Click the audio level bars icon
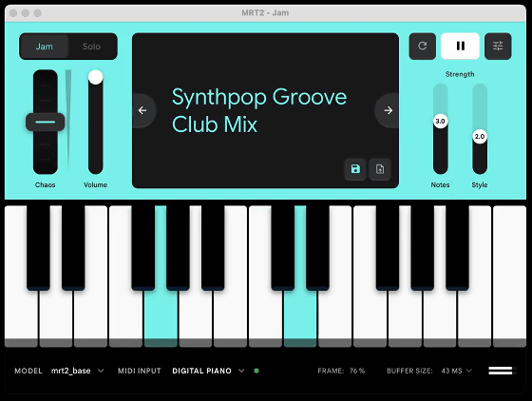 click(503, 371)
